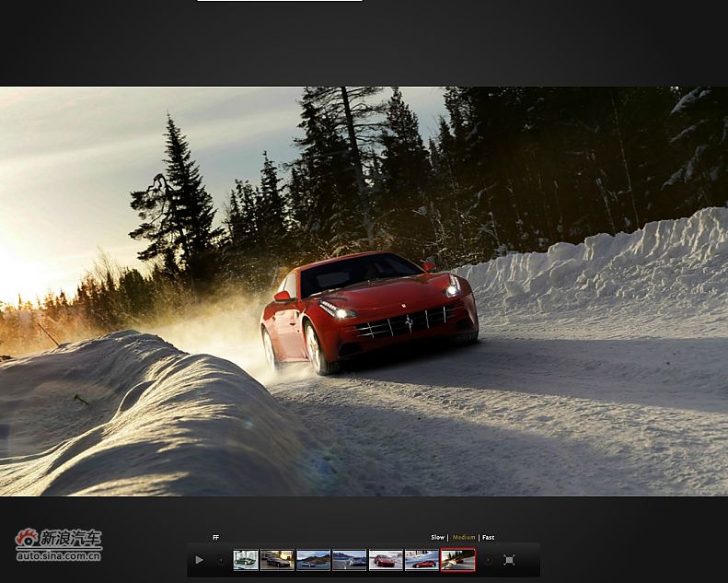Set slideshow speed to Medium

click(x=464, y=537)
